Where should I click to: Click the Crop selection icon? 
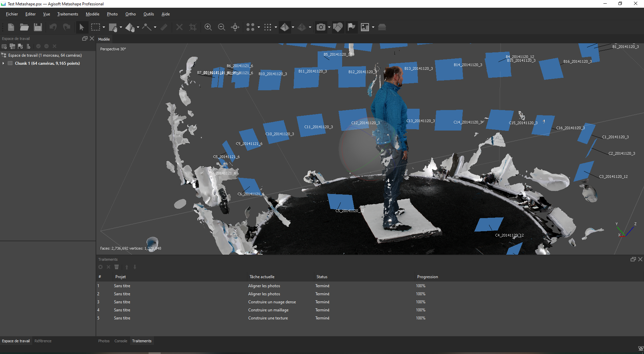(193, 27)
